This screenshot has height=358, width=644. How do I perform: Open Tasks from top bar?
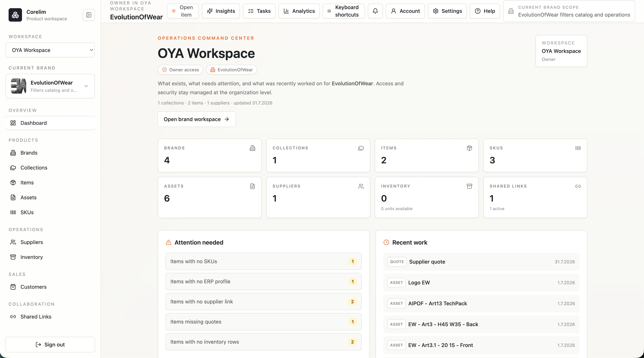point(259,11)
